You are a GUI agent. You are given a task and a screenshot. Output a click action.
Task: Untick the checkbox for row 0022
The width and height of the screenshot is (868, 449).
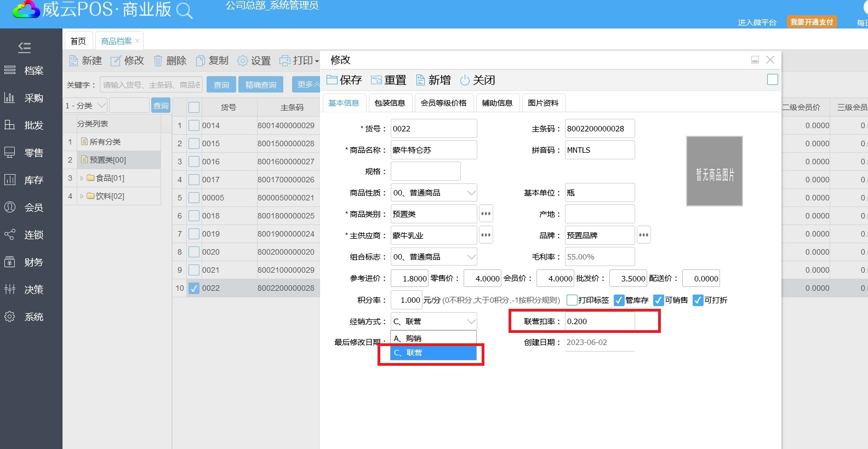(x=194, y=288)
